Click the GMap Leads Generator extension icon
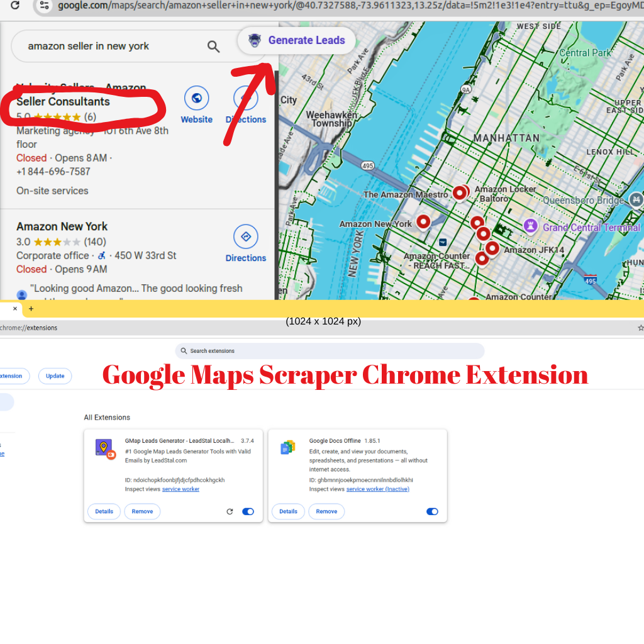Image resolution: width=644 pixels, height=644 pixels. (x=104, y=448)
